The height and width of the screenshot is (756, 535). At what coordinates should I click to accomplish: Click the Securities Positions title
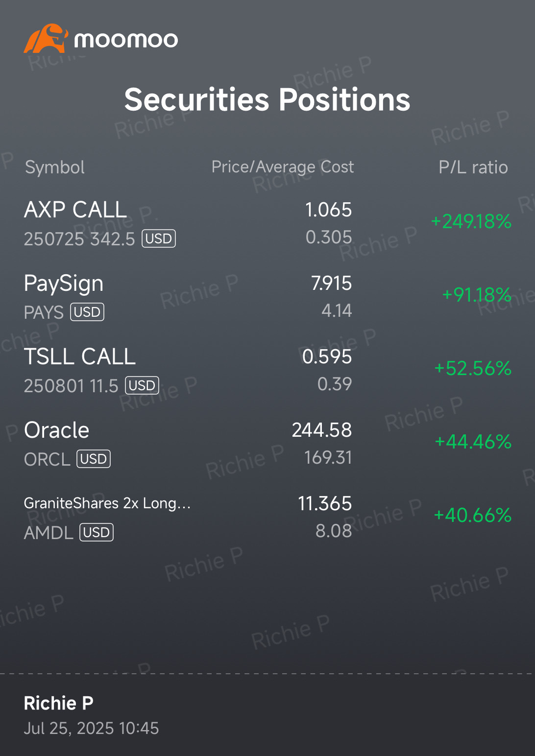pyautogui.click(x=267, y=99)
